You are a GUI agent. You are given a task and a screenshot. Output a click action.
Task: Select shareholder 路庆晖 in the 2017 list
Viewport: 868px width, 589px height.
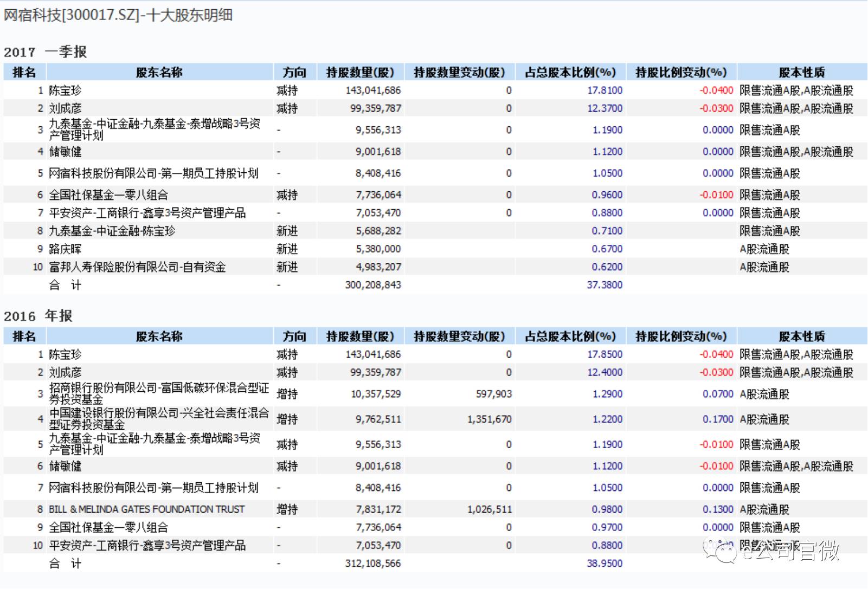[65, 249]
